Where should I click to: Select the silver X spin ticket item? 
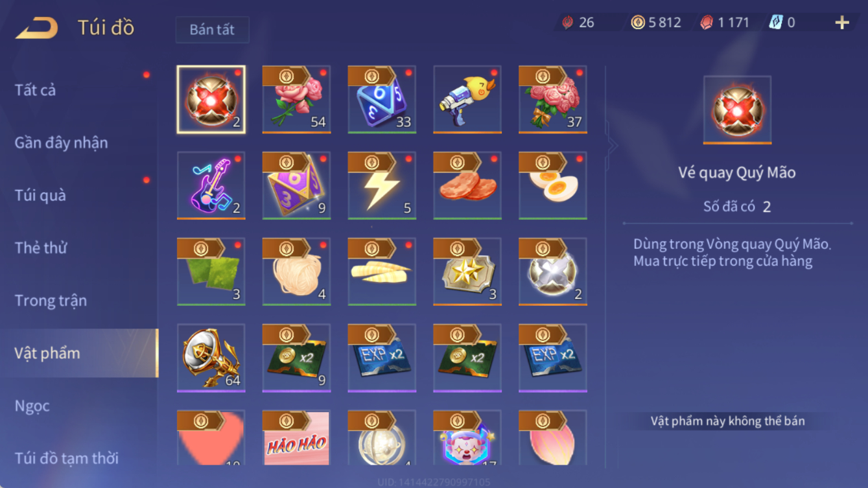[553, 272]
